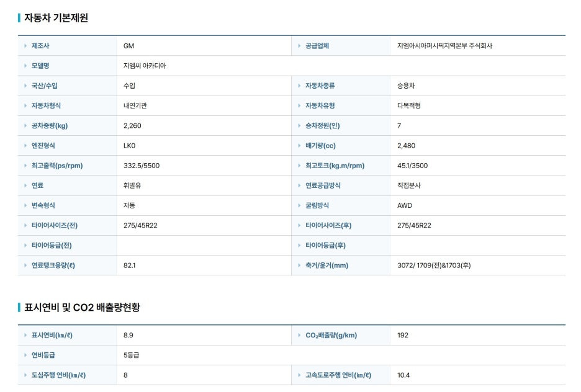This screenshot has width=581, height=392.
Task: Click the 공차중량(kg) label
Action: (x=50, y=126)
